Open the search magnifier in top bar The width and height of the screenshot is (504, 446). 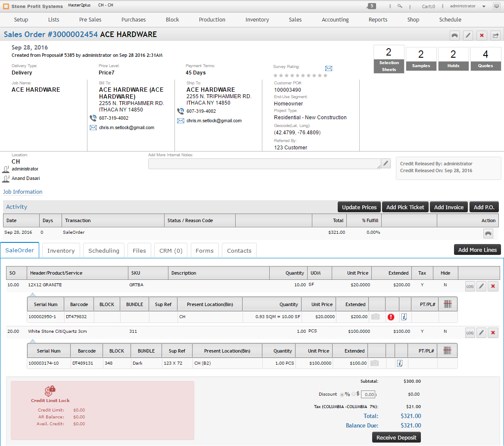pos(399,6)
